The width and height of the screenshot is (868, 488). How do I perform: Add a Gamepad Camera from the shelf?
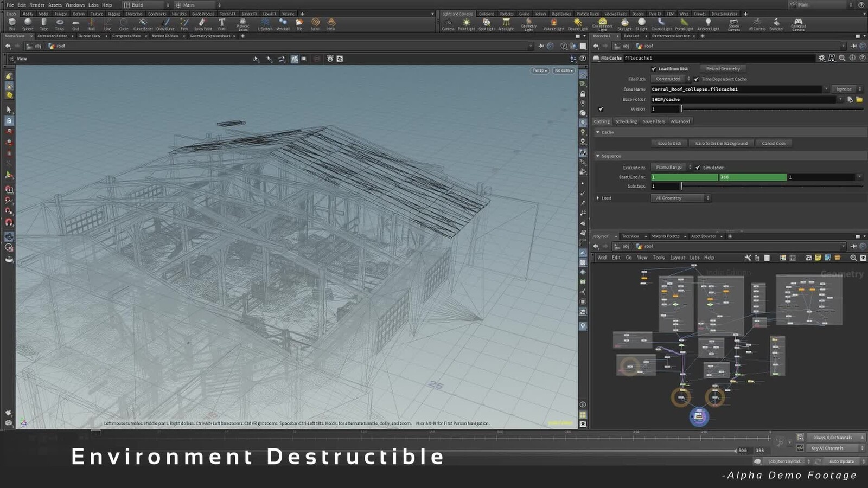click(x=798, y=24)
